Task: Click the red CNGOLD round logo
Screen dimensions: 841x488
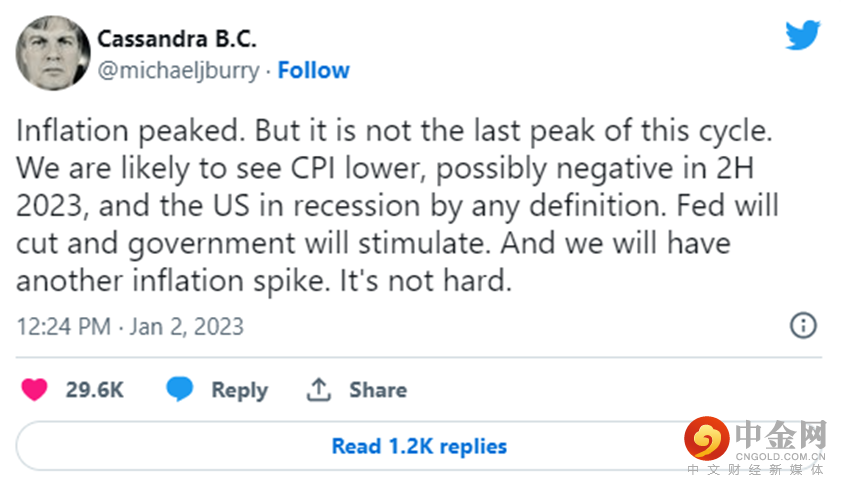Action: tap(706, 440)
